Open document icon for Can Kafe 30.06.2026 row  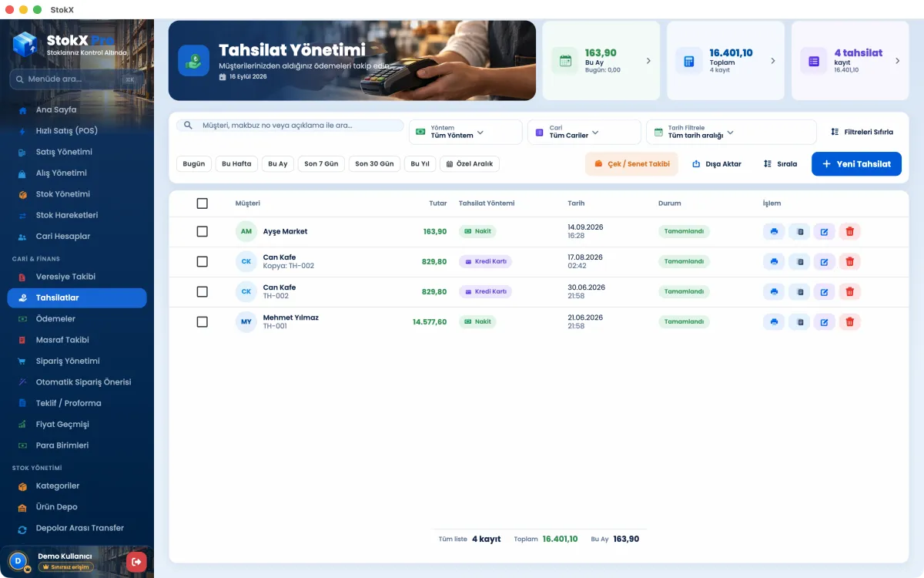point(799,291)
